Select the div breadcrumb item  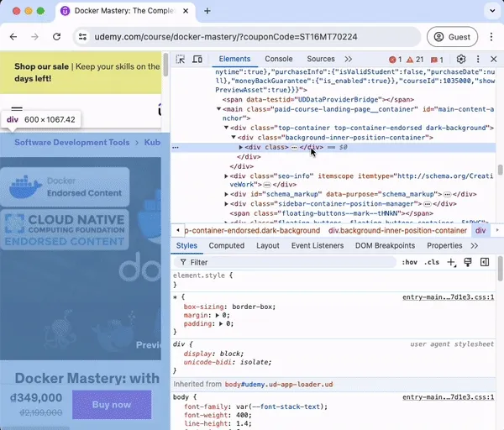[x=480, y=230]
